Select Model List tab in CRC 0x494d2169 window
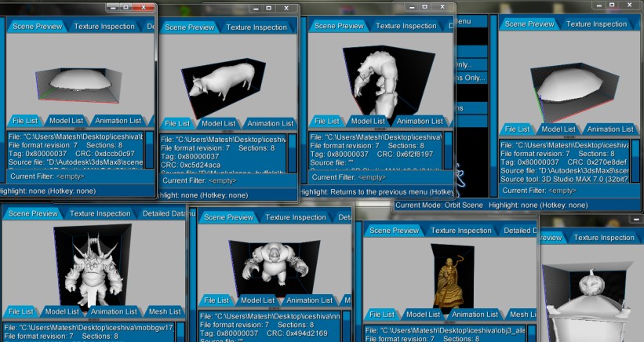The height and width of the screenshot is (342, 644). (257, 300)
